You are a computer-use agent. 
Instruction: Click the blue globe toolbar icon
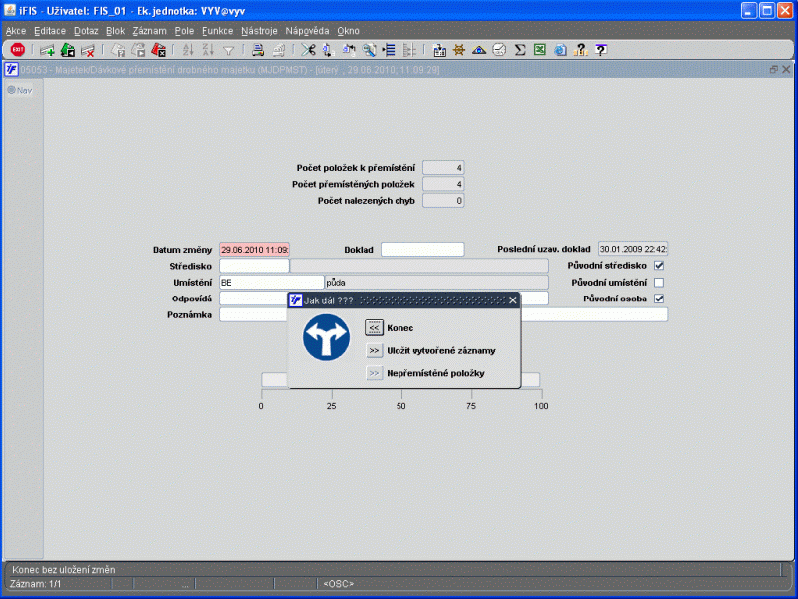point(560,50)
